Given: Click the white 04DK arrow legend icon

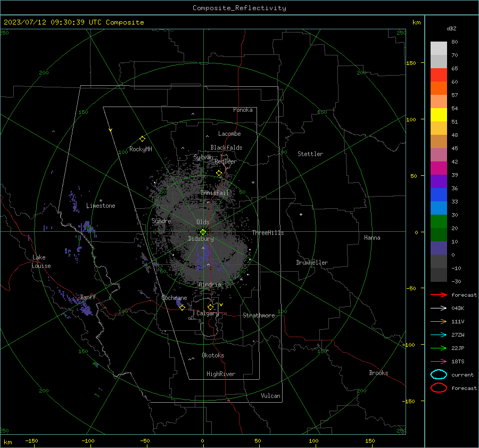Looking at the screenshot, I should 439,308.
